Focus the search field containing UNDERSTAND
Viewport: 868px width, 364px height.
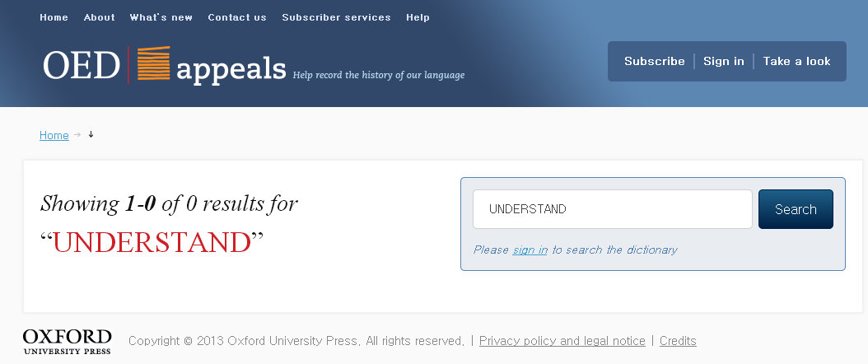tap(612, 209)
